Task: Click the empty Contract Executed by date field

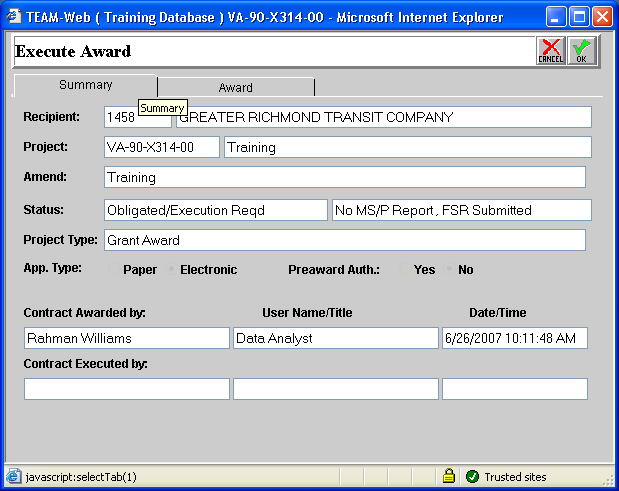Action: (515, 389)
